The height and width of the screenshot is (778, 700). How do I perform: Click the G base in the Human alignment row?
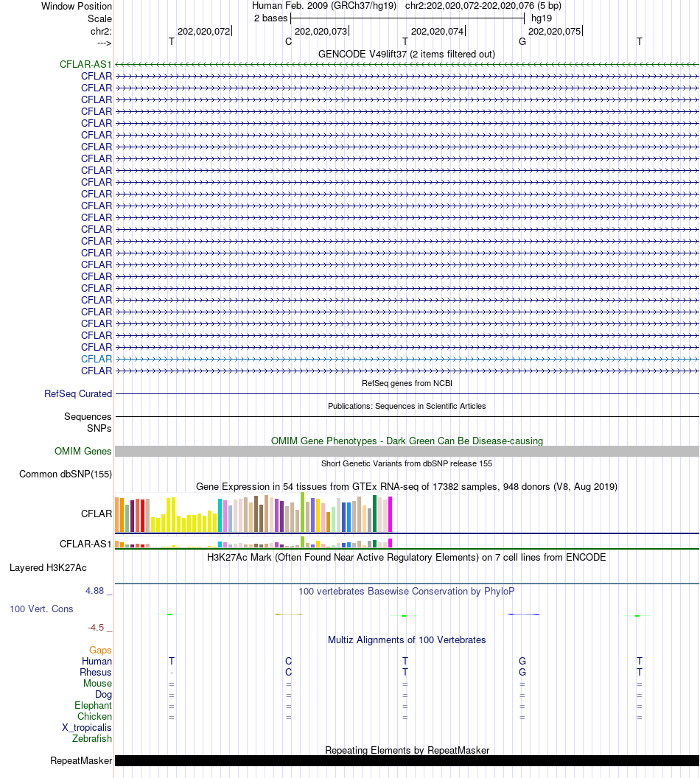522,661
